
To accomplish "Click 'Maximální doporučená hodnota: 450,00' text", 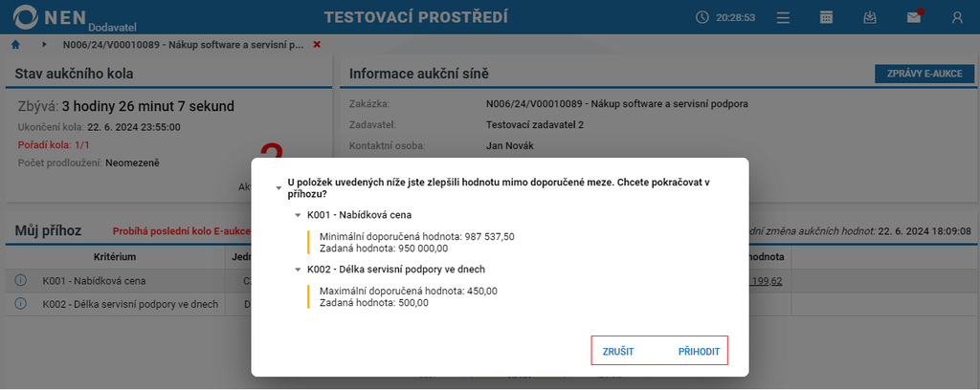I will [409, 292].
